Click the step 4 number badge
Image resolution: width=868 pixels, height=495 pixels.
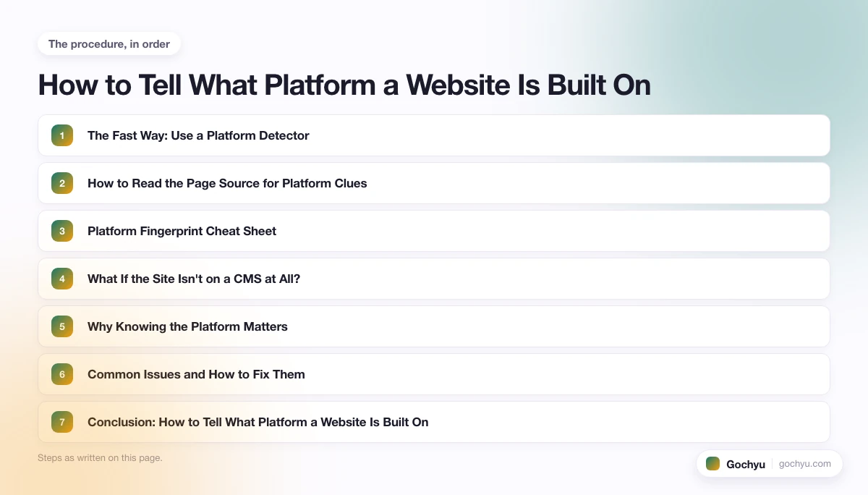point(62,279)
